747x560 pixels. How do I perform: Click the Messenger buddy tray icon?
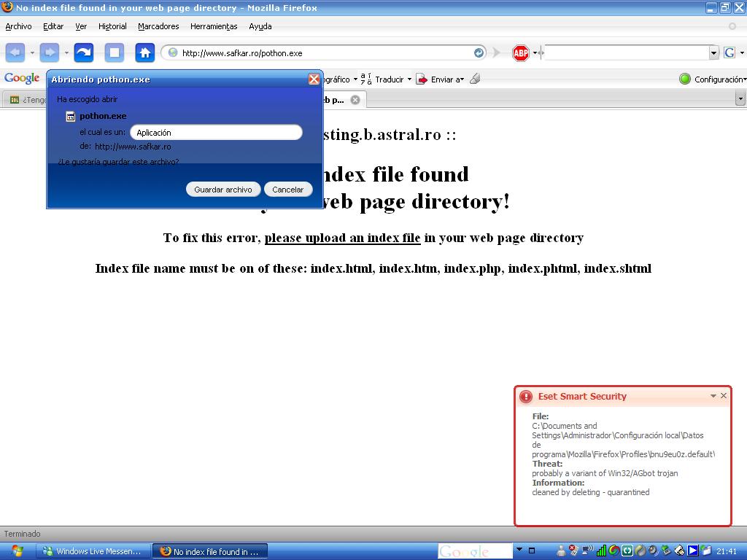point(562,551)
